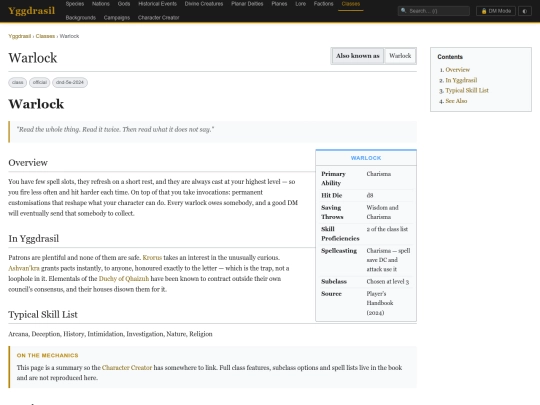Image resolution: width=540 pixels, height=405 pixels.
Task: Go to the Planes section
Action: (x=279, y=4)
